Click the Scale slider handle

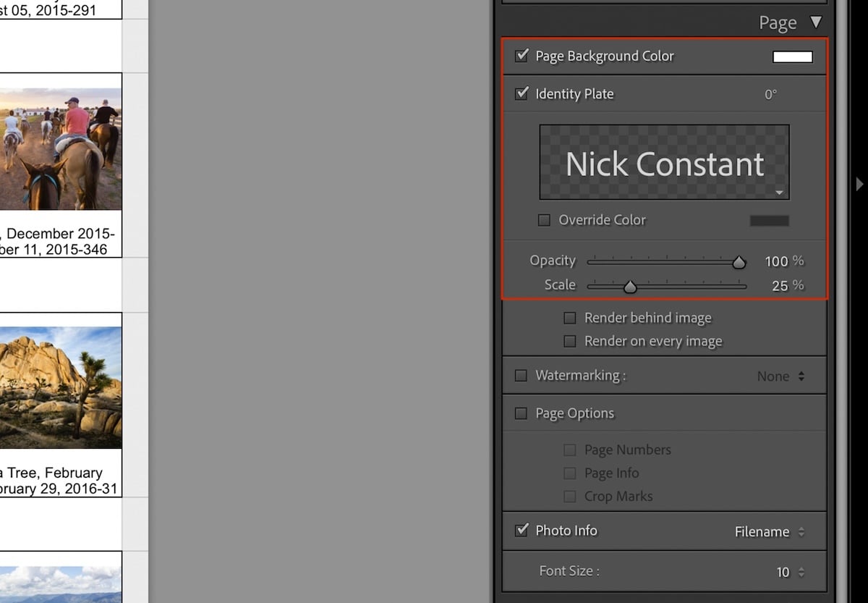tap(629, 286)
